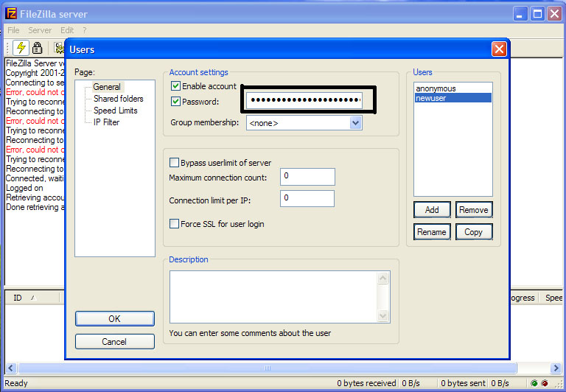Viewport: 566px width, 392px height.
Task: Click the partially hidden settings gear toolbar icon
Action: coord(59,48)
